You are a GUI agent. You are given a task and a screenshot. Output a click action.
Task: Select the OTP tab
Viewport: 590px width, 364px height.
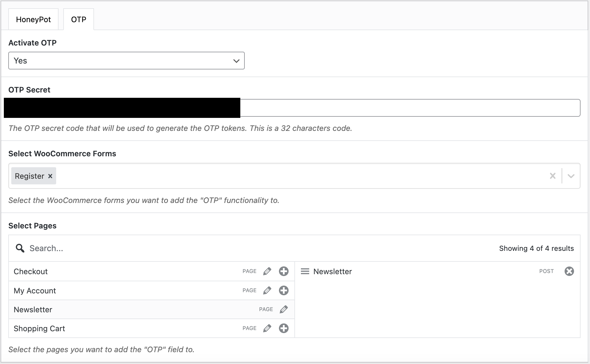tap(79, 19)
